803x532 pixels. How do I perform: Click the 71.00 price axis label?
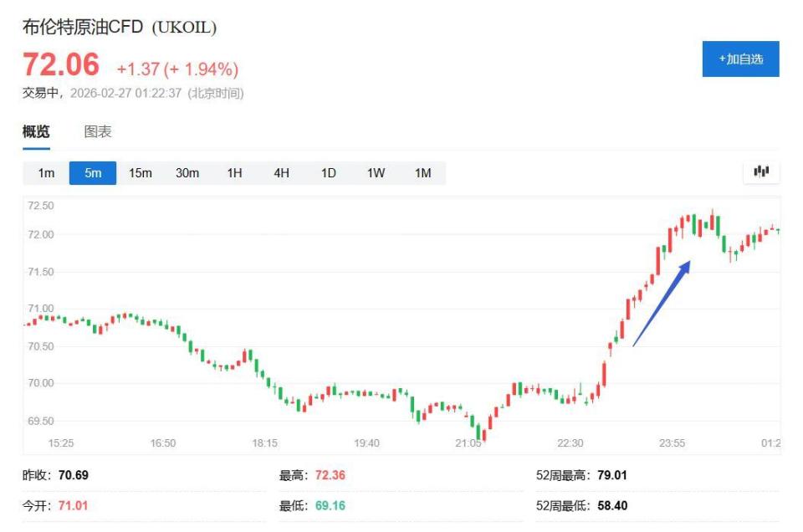coord(40,309)
